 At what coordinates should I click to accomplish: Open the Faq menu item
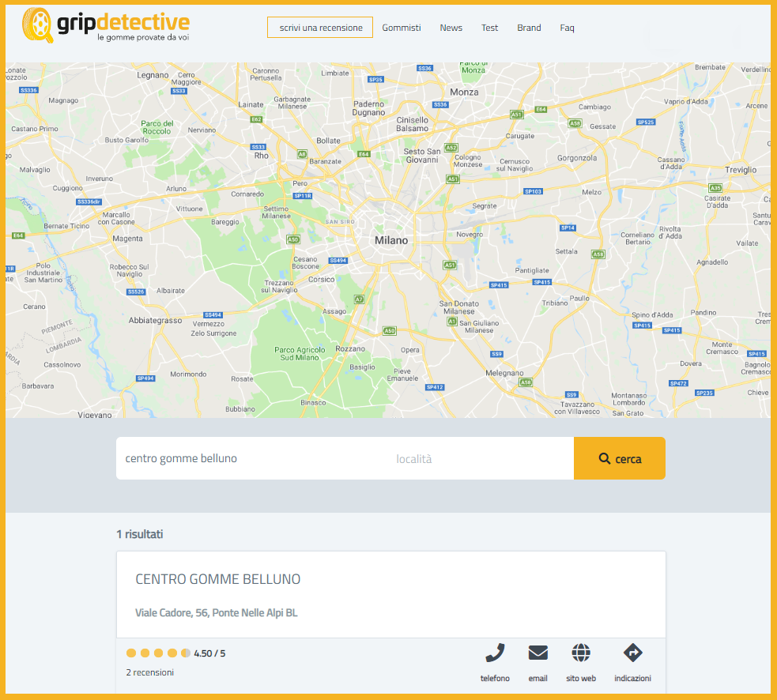567,28
